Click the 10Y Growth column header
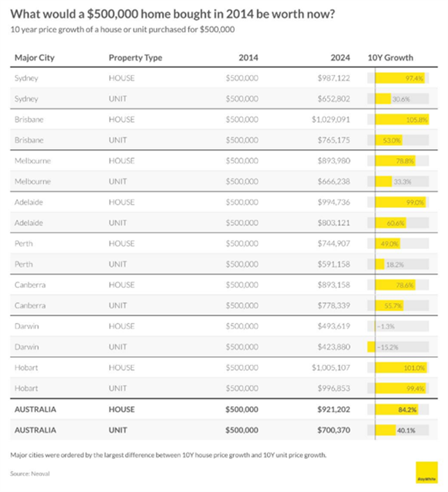Screen dimensions: 448x492 pyautogui.click(x=390, y=58)
